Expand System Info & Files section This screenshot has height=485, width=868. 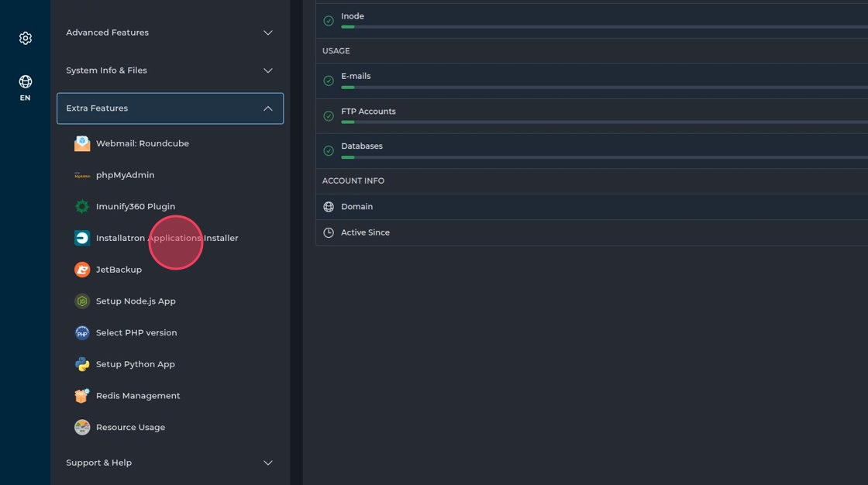(170, 71)
